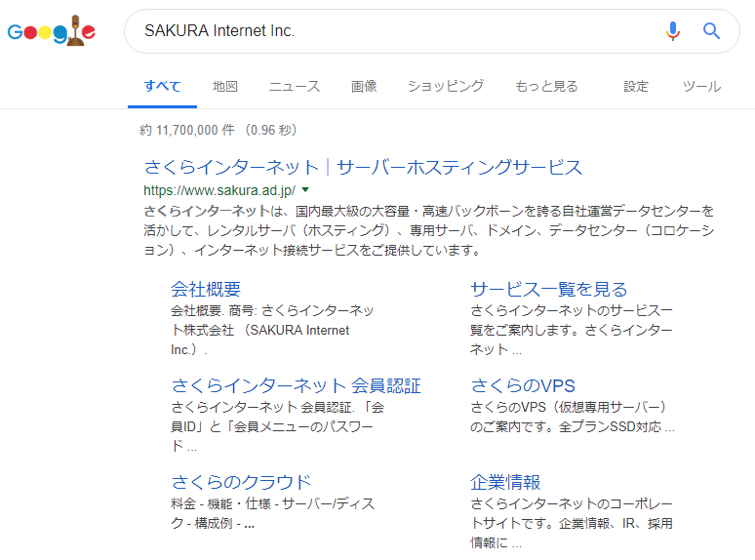Click the 会社概要. 商号 description text
The width and height of the screenshot is (755, 560).
[x=272, y=331]
